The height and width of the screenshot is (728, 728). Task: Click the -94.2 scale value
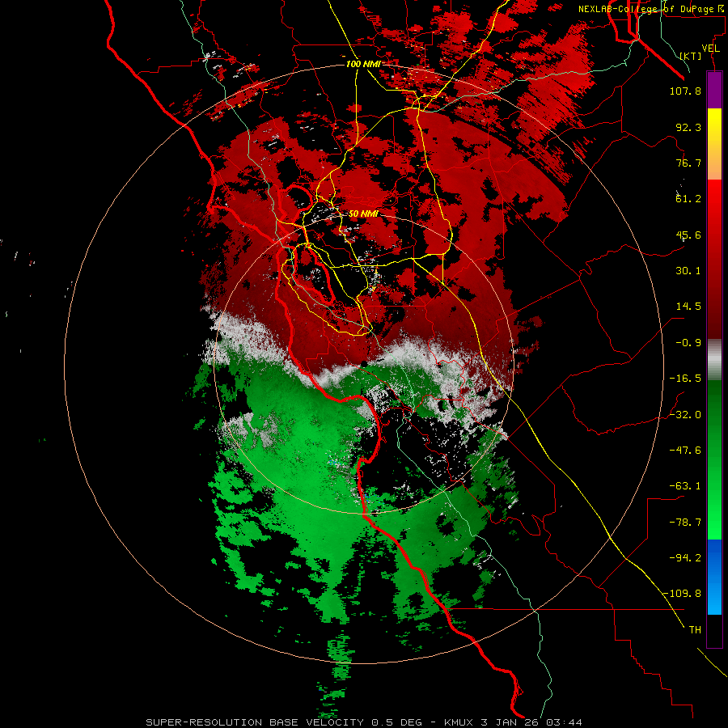pos(685,557)
